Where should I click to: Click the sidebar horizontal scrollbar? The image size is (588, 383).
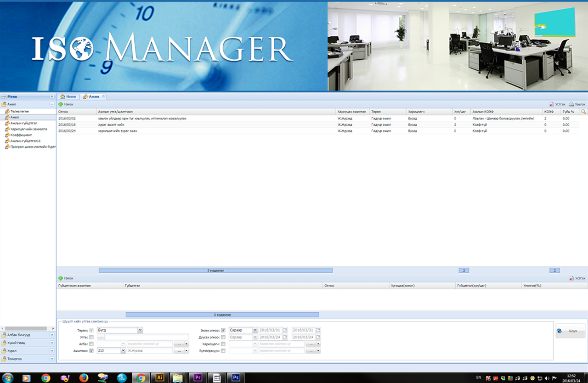click(25, 328)
